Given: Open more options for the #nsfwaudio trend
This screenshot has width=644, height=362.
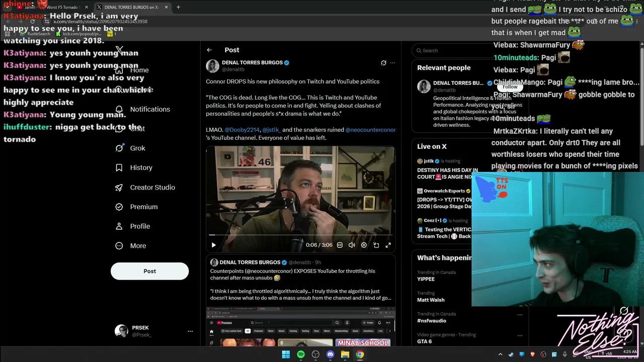Looking at the screenshot, I should (x=520, y=315).
